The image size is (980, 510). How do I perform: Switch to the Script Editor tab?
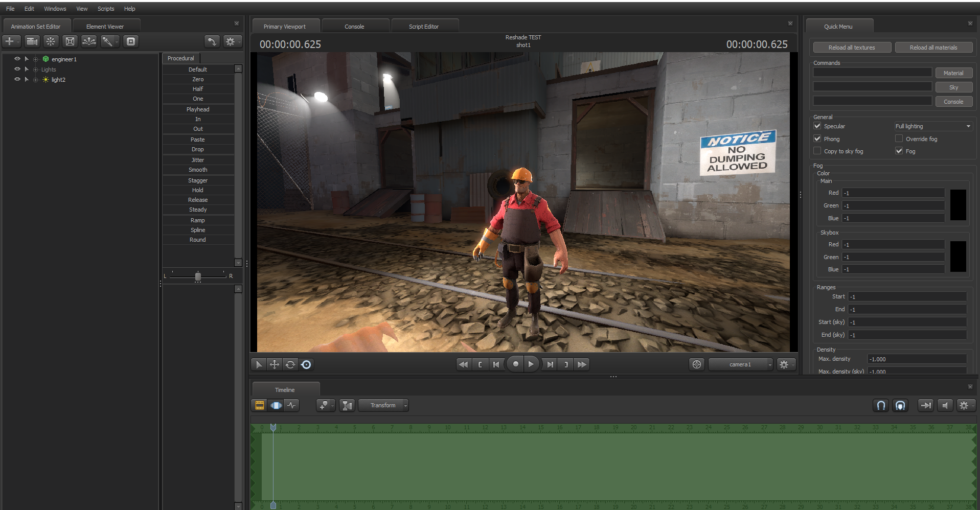424,26
